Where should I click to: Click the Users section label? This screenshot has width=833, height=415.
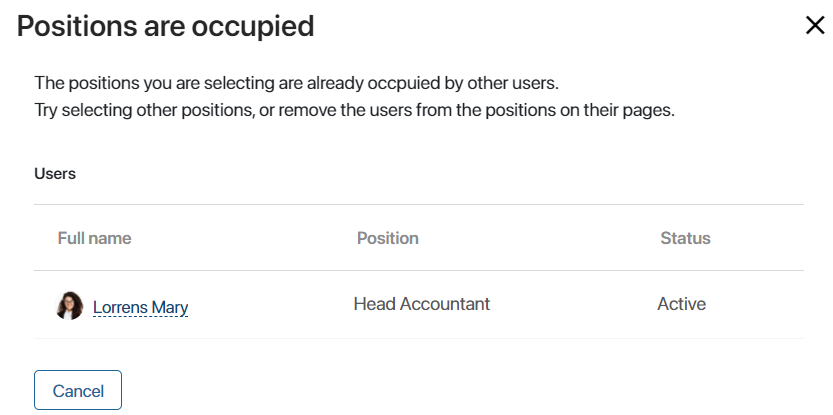[x=55, y=174]
